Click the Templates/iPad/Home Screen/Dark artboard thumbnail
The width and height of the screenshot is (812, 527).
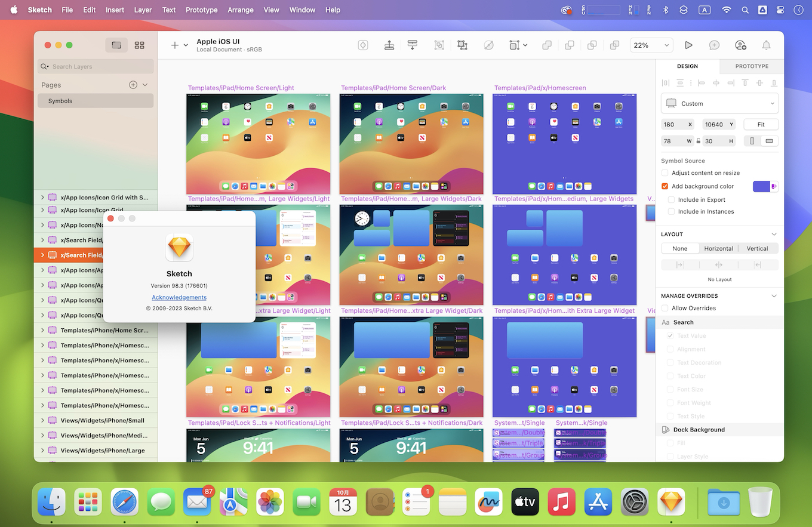(x=411, y=144)
